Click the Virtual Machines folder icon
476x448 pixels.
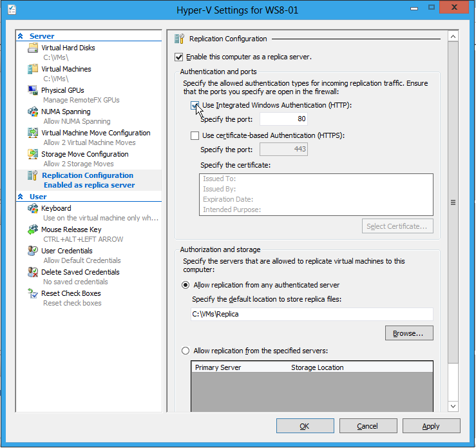[x=33, y=69]
